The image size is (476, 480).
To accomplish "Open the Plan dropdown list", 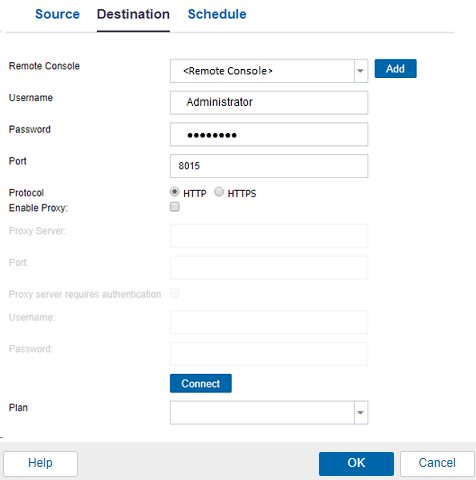I will point(269,413).
